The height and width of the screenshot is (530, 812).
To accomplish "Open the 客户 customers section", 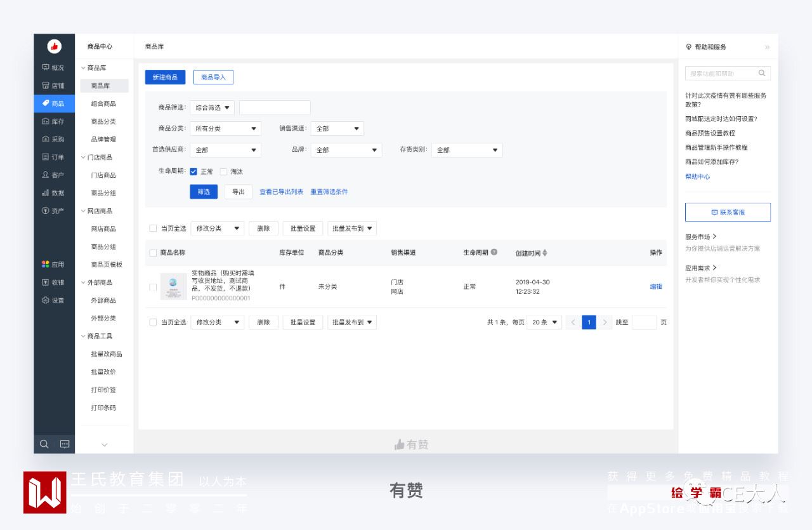I will click(x=54, y=175).
